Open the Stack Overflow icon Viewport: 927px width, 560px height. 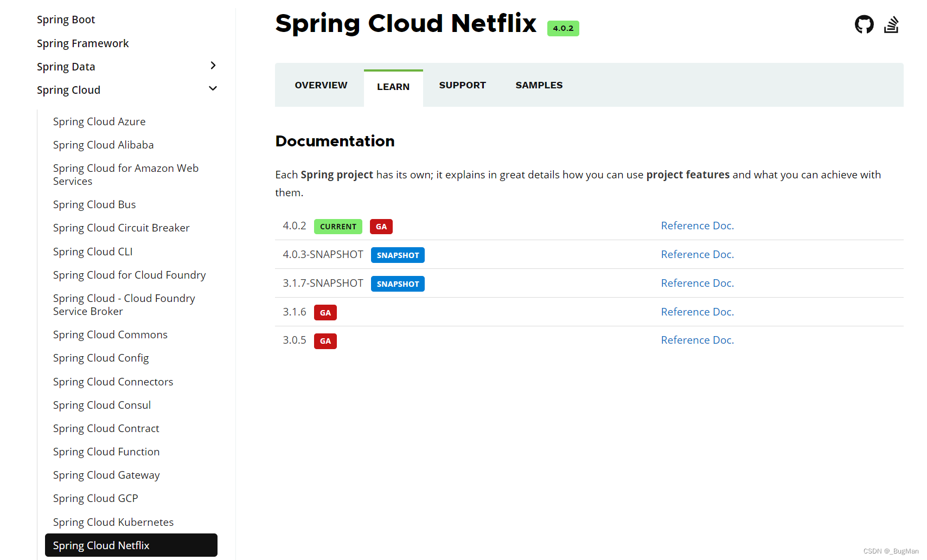coord(891,24)
